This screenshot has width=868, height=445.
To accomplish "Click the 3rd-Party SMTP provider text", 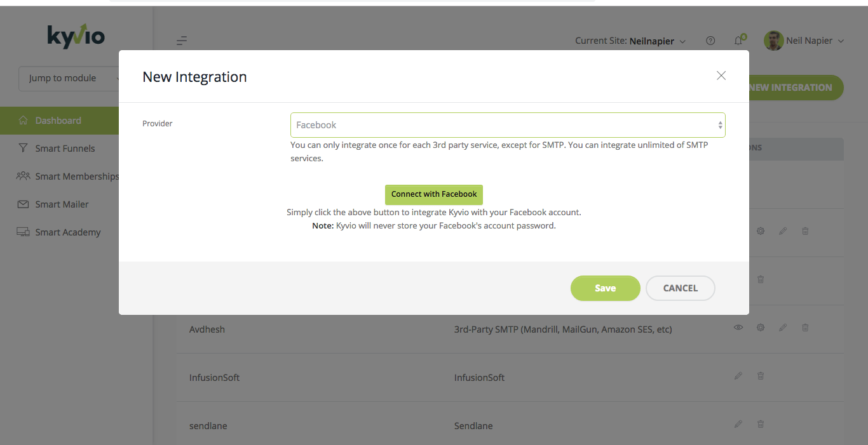I will pos(563,329).
